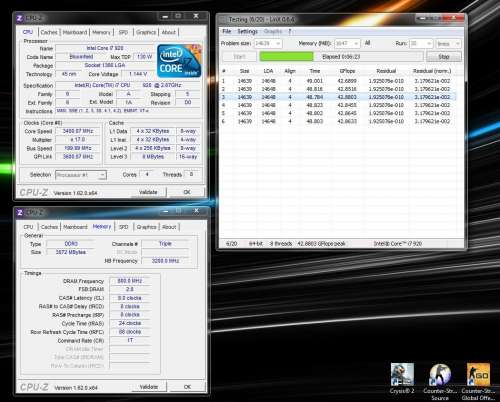500x402 pixels.
Task: Select highlighted run number 3 row in LinX
Action: pos(338,97)
